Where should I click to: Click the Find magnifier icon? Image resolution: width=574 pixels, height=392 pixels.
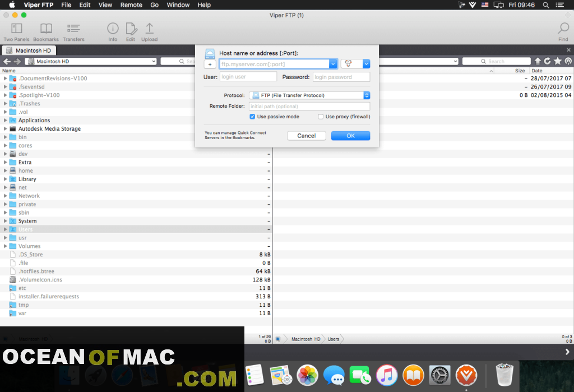click(563, 28)
